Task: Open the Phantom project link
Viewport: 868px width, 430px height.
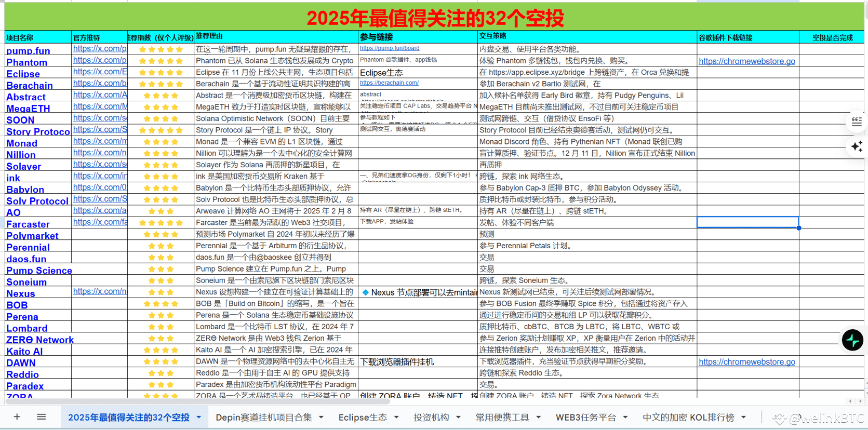Action: tap(26, 62)
